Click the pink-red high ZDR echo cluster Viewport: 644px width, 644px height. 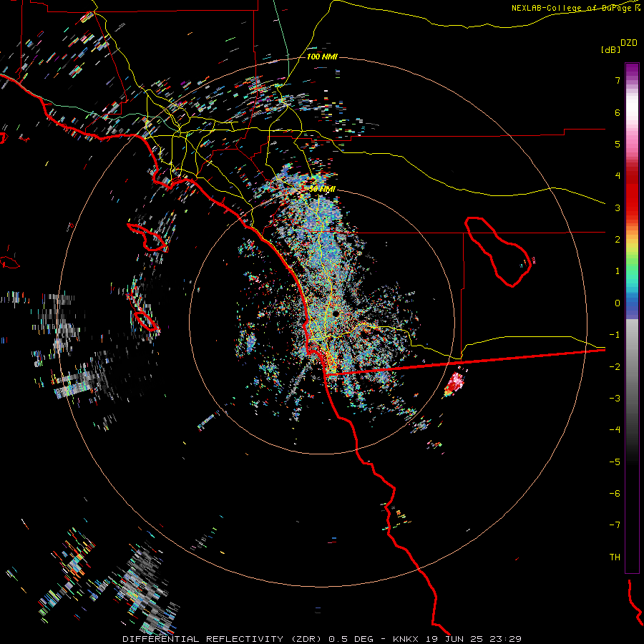454,384
